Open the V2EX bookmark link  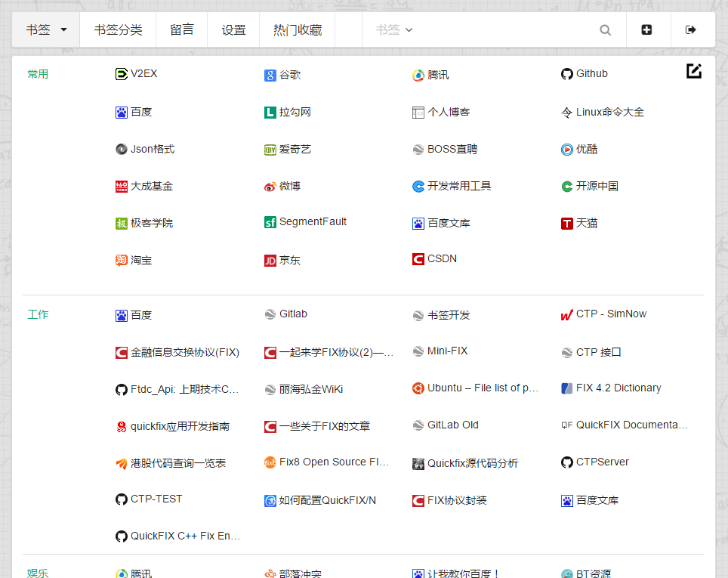[143, 74]
